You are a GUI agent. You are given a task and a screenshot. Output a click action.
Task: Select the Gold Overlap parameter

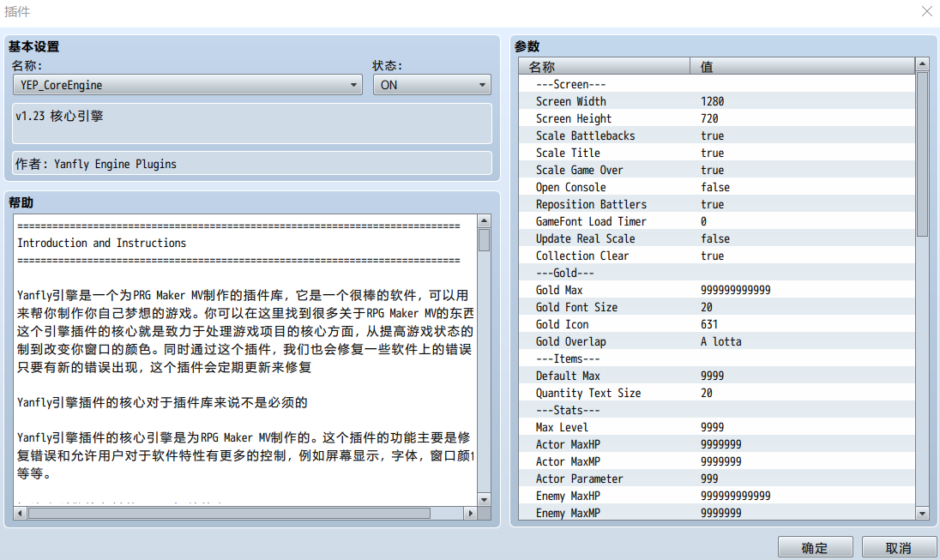point(717,342)
